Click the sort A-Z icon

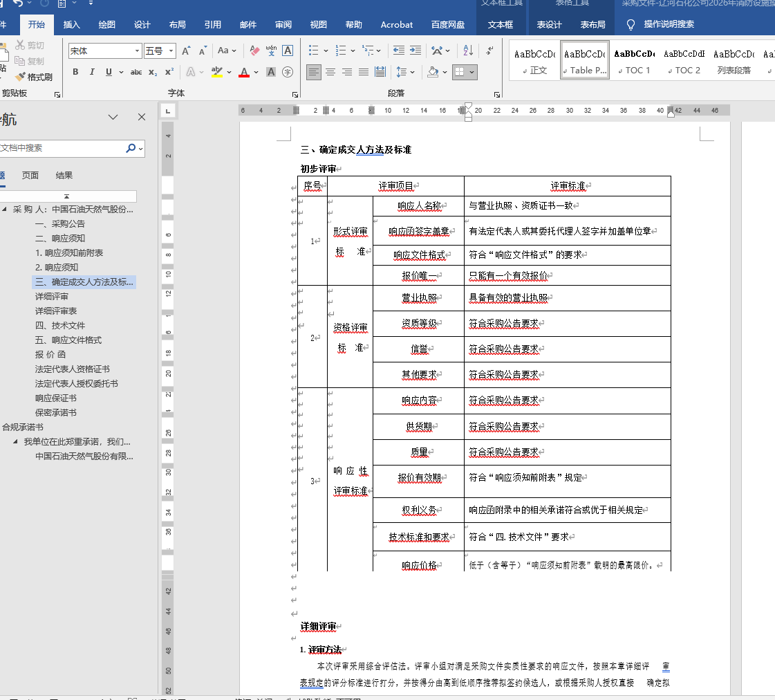pyautogui.click(x=468, y=50)
